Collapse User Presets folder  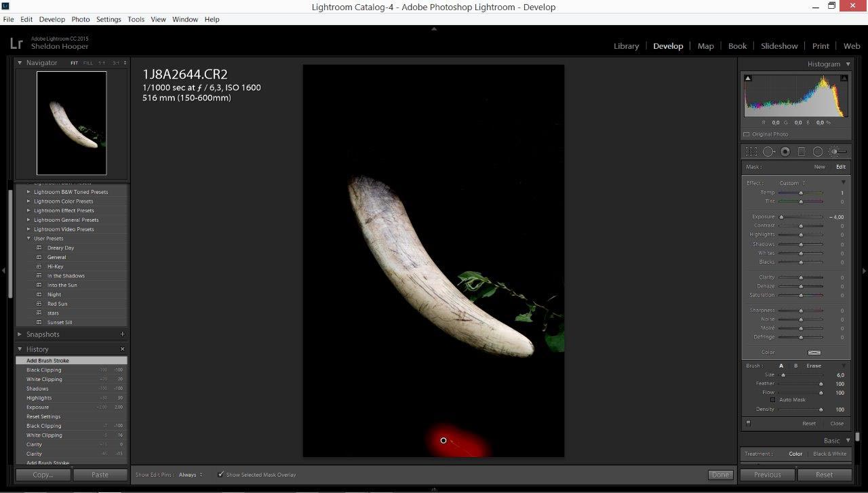(x=28, y=239)
